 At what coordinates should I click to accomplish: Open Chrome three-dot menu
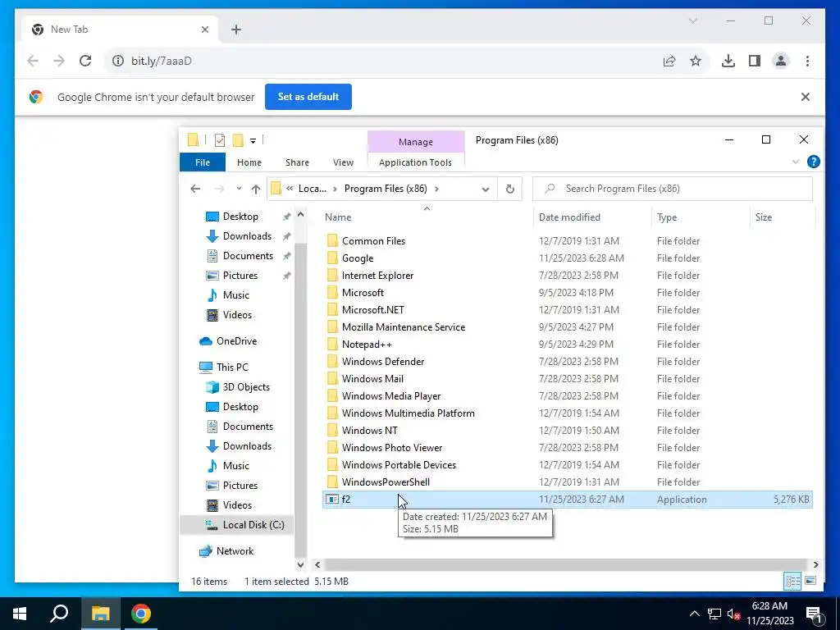(807, 61)
